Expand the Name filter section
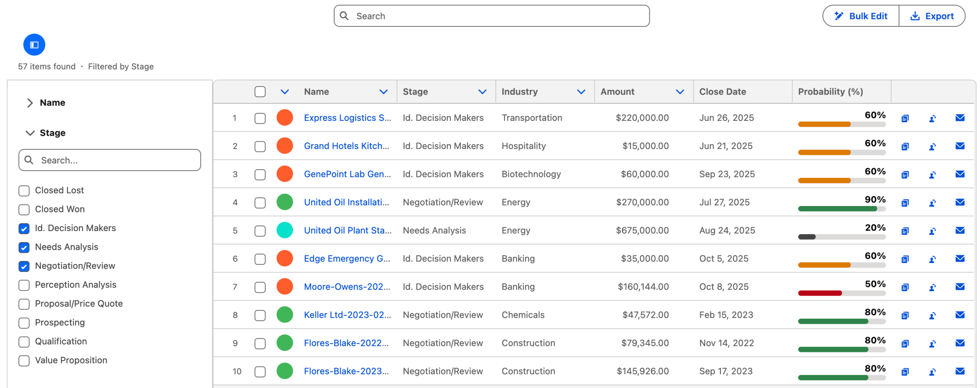 pos(30,103)
